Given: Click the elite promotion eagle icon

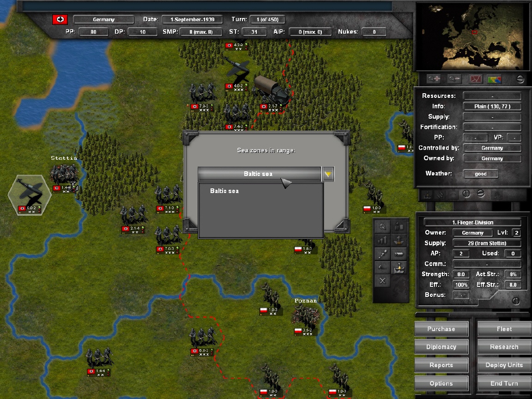Looking at the screenshot, I should point(399,240).
